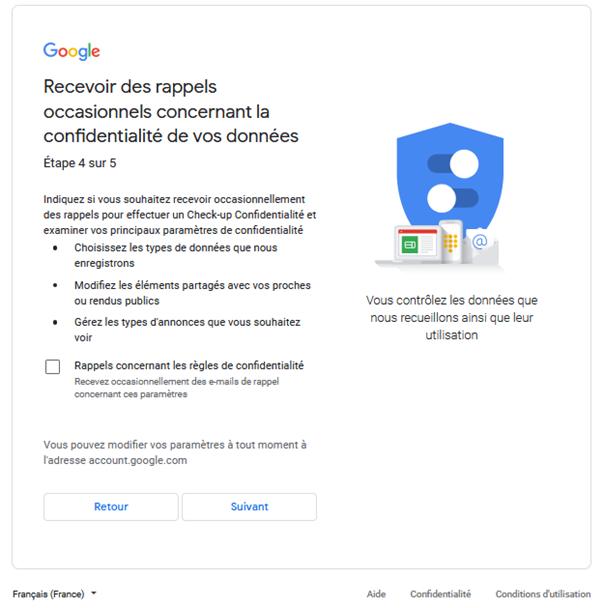Open the Conditions d'utilisation link
The height and width of the screenshot is (608, 605).
(x=543, y=594)
